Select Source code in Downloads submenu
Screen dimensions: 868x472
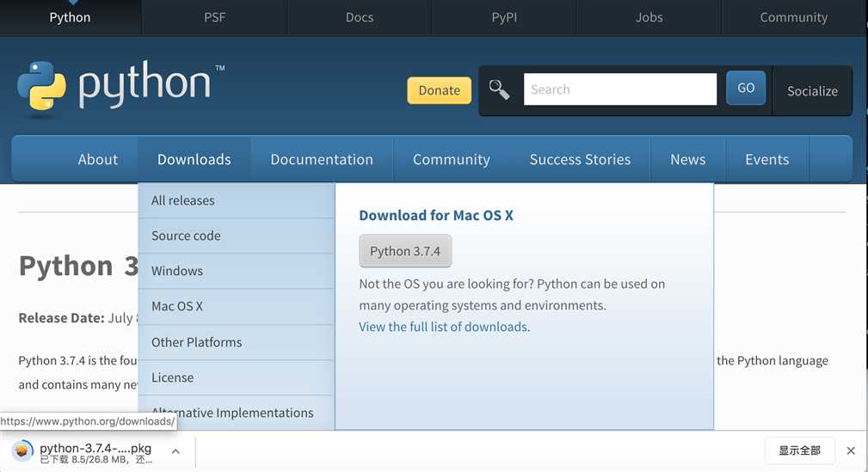[237, 236]
